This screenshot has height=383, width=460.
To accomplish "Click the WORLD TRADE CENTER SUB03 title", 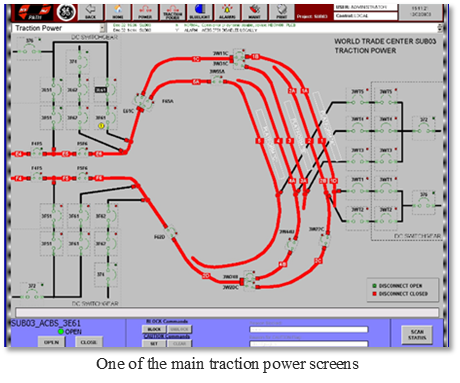I will point(385,41).
